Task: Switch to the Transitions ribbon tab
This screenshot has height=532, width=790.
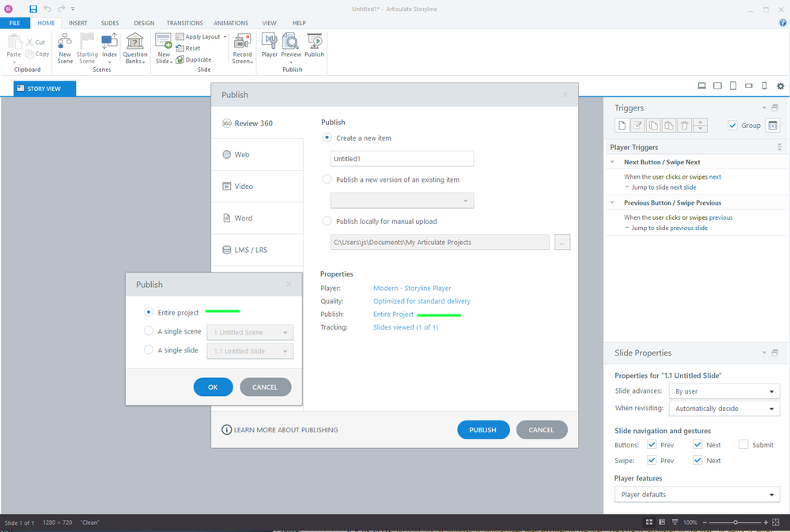Action: click(184, 23)
